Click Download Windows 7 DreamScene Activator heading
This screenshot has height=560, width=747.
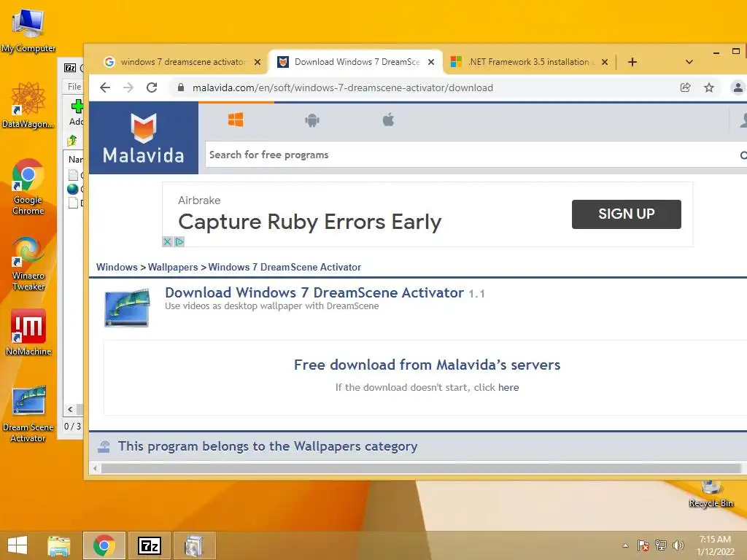click(x=314, y=292)
